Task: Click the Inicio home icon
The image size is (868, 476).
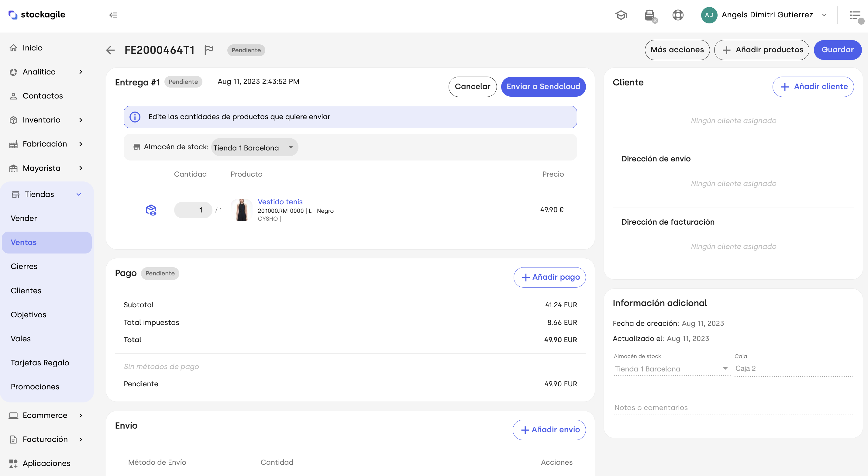Action: 13,48
